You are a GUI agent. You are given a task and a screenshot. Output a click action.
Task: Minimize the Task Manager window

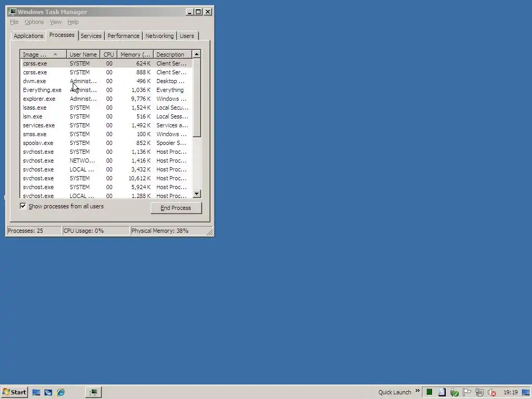click(x=190, y=12)
